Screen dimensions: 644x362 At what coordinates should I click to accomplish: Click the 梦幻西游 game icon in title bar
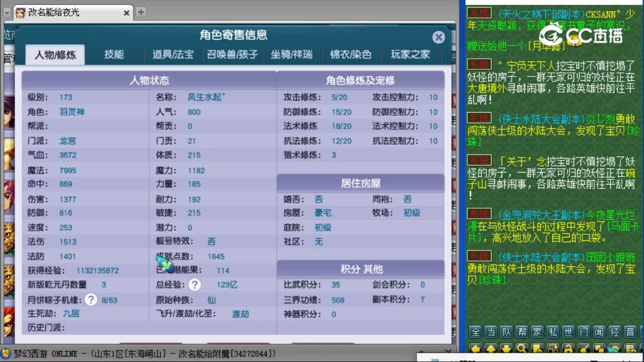[x=6, y=354]
